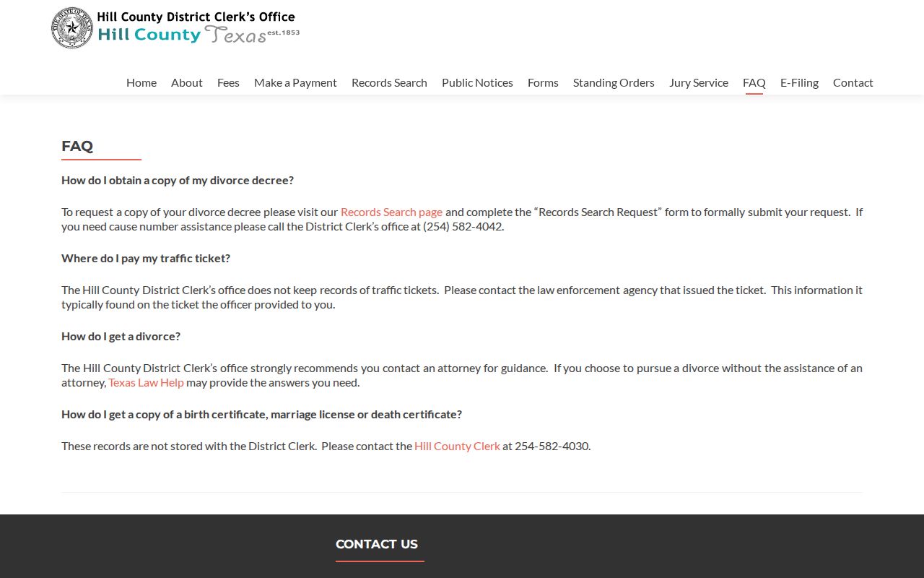Open the Jury Service page
The image size is (924, 578).
coord(699,82)
